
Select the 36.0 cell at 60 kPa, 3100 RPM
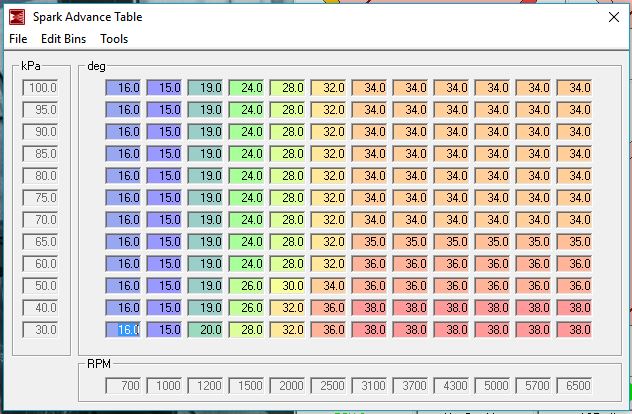[369, 264]
